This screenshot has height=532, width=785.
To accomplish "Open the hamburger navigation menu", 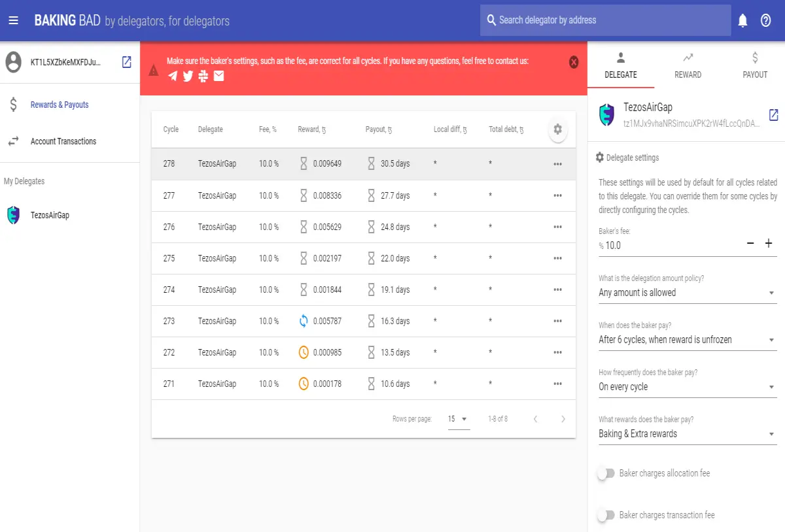I will click(x=13, y=20).
